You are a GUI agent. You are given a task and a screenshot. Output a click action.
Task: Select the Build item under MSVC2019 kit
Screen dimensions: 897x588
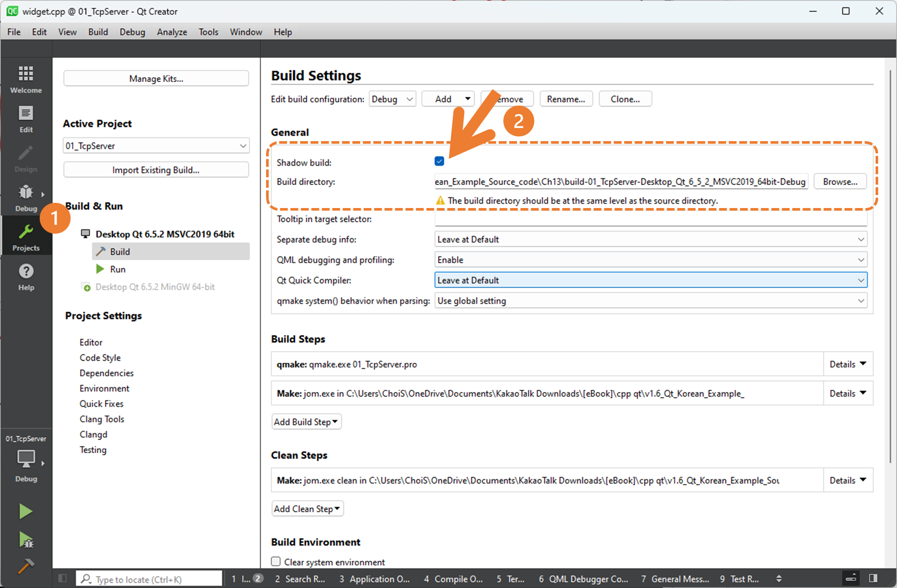(x=171, y=251)
